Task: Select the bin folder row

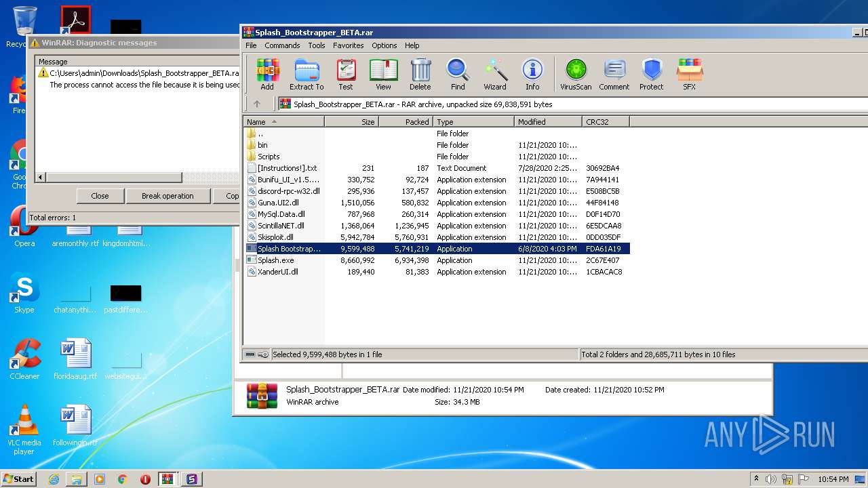Action: tap(437, 145)
